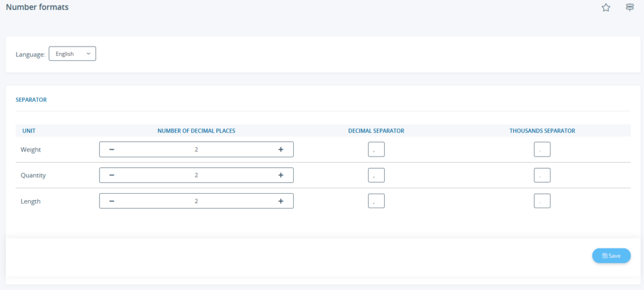Open the Language dropdown showing English
This screenshot has height=290, width=644.
pyautogui.click(x=72, y=54)
